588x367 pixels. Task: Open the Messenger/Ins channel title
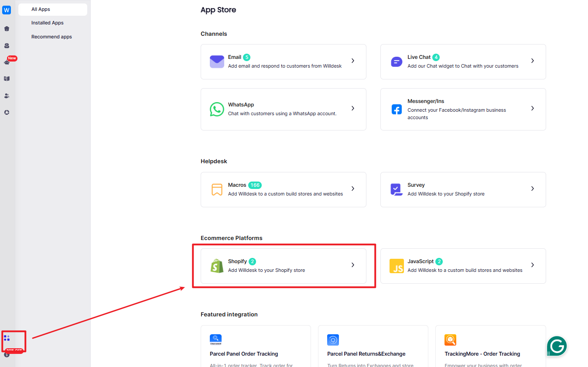pos(426,101)
